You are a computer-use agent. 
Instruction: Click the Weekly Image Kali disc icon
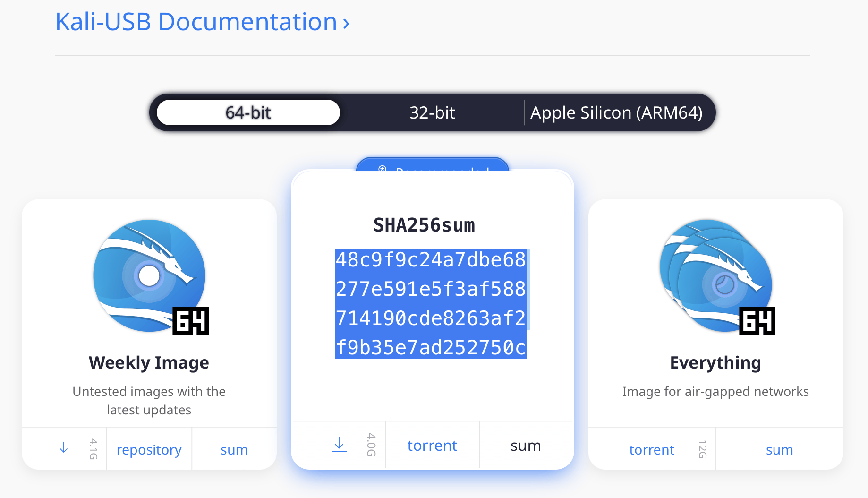pos(149,275)
